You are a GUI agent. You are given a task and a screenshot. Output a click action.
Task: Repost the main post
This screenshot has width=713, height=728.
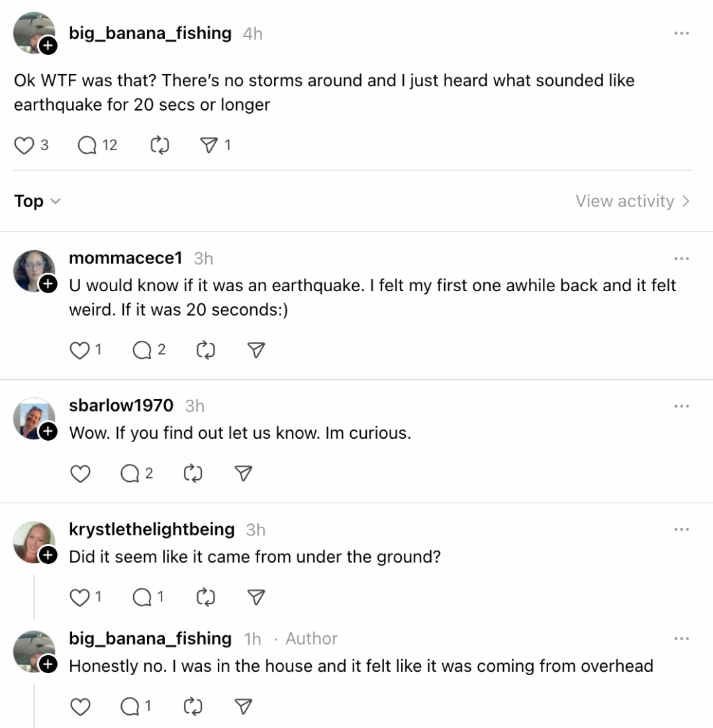[159, 145]
